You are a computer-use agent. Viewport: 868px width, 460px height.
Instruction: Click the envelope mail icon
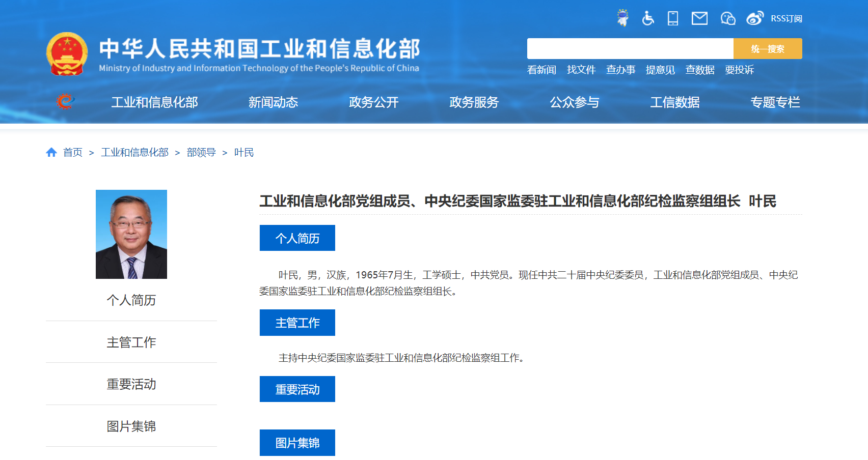699,18
